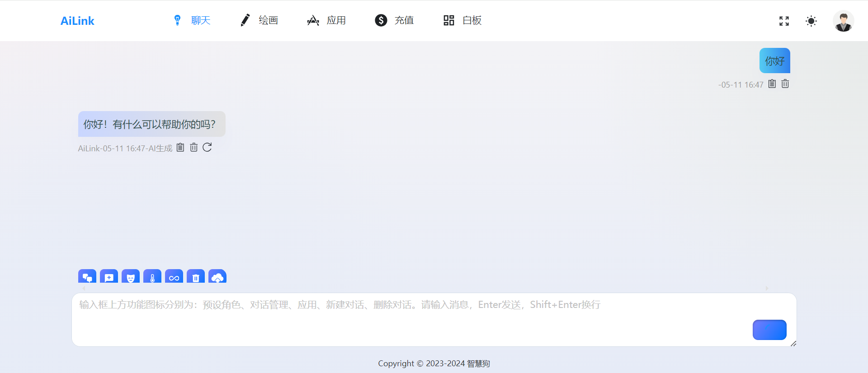Regenerate the AI reply with the refresh icon
This screenshot has height=373, width=868.
[x=207, y=147]
